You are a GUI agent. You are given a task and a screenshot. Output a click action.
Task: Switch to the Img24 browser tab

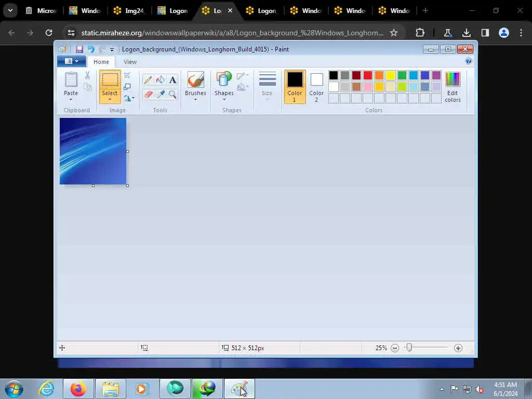coord(129,11)
